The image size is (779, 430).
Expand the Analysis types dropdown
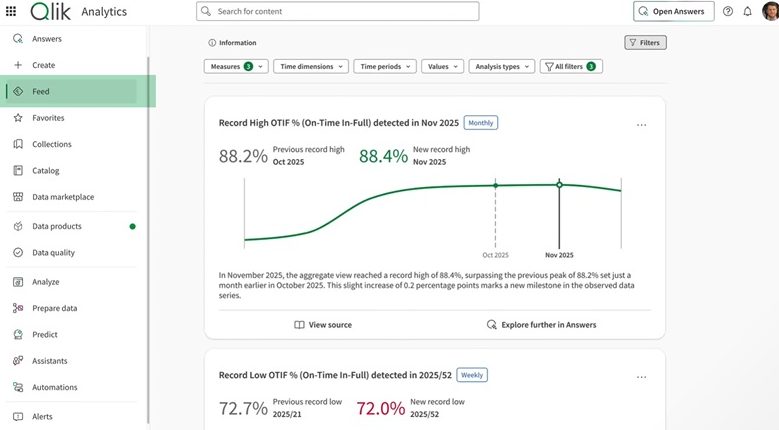(502, 67)
